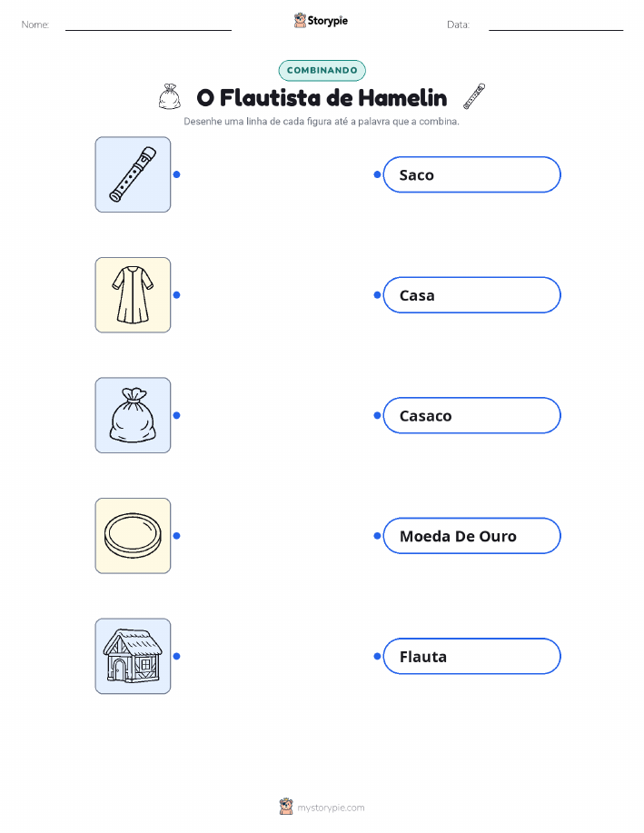Select the gold coin picture card
Image resolution: width=644 pixels, height=833 pixels.
pyautogui.click(x=133, y=536)
